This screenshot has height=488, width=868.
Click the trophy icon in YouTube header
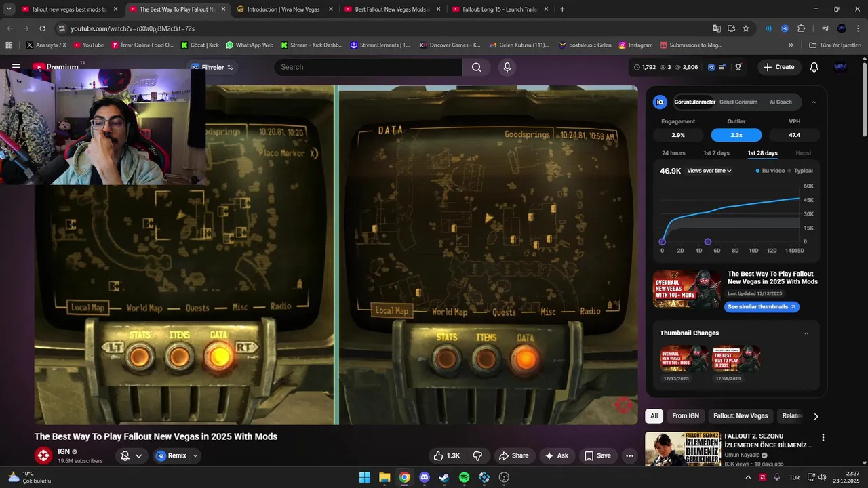point(738,67)
